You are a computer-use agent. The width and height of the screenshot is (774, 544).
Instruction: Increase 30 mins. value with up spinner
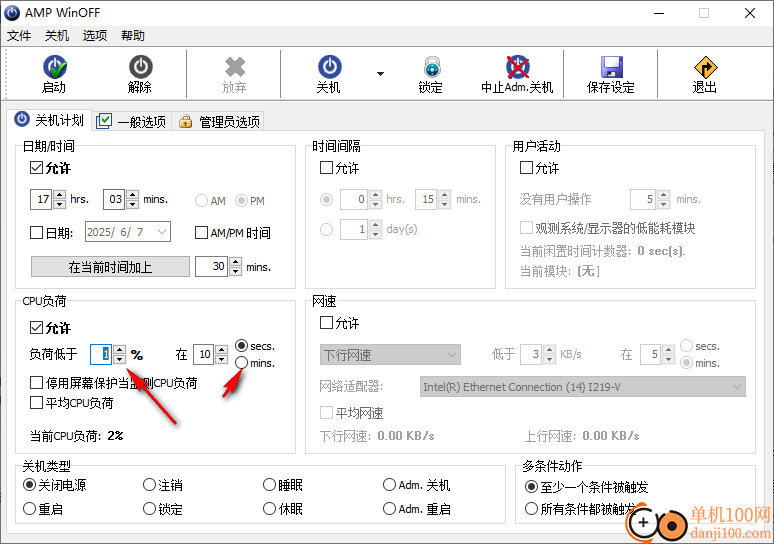pyautogui.click(x=235, y=262)
